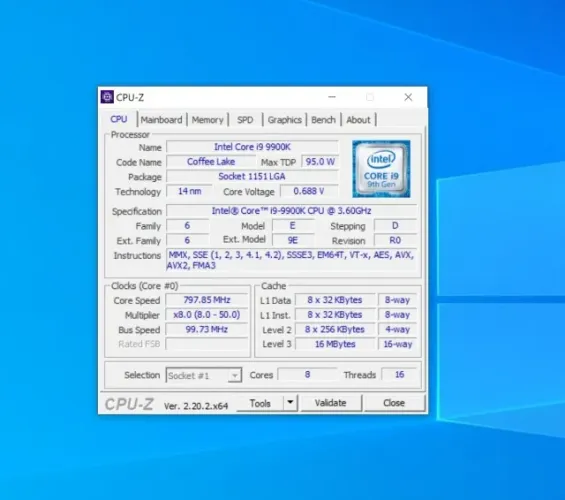Click the version text Ver. 2.20.2.x64
This screenshot has height=500, width=565.
coord(196,406)
